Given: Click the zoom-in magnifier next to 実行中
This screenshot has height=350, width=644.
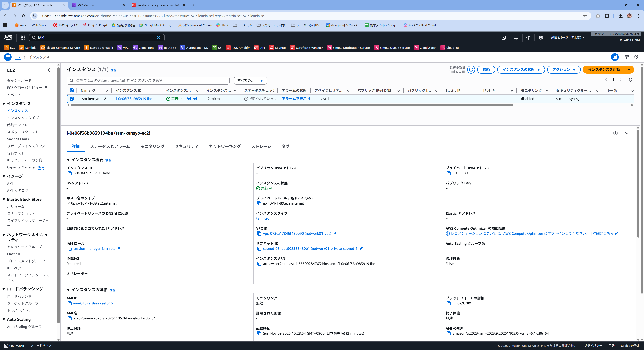Looking at the screenshot, I should tap(189, 99).
